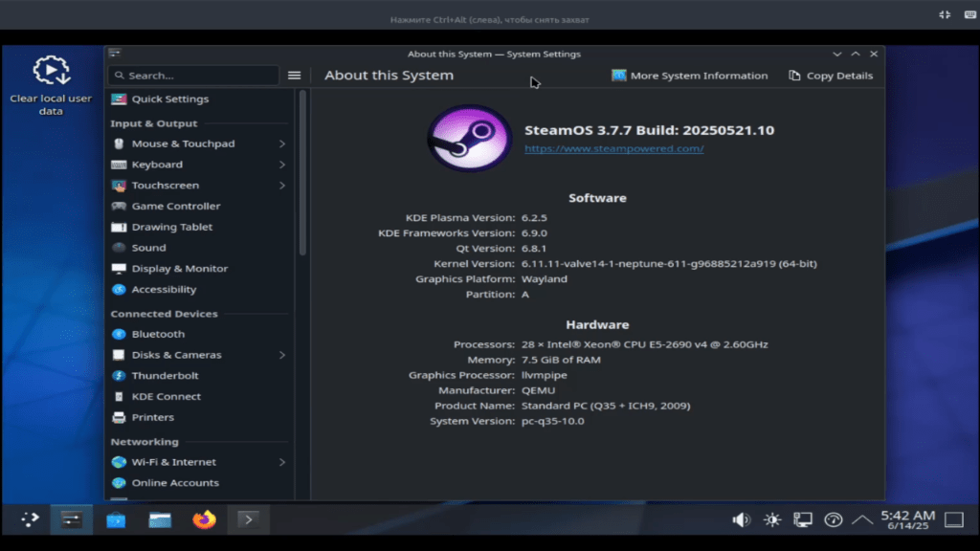Click More System Information button
980x551 pixels.
tap(689, 76)
